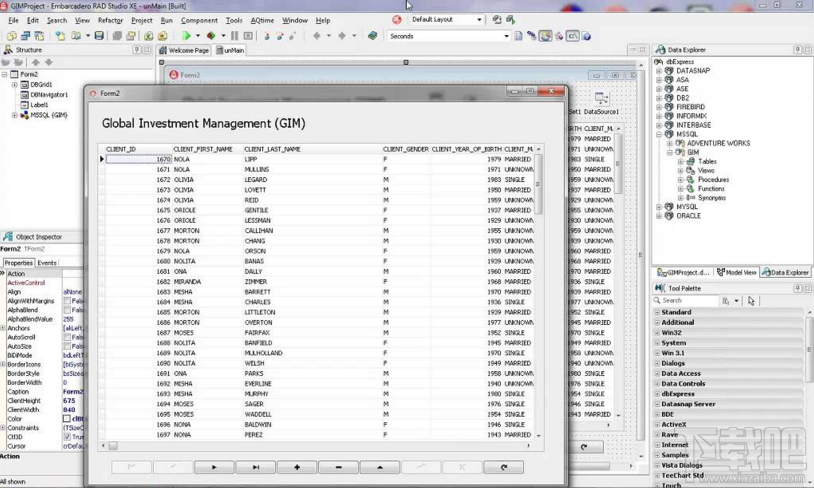Click the Structure panel move up arrow

click(x=35, y=62)
